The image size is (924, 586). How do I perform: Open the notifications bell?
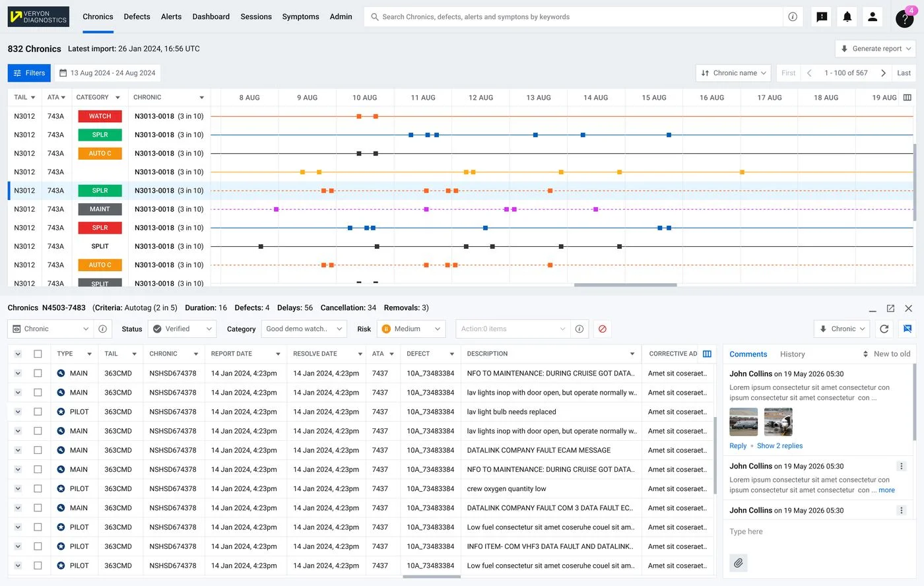tap(847, 17)
